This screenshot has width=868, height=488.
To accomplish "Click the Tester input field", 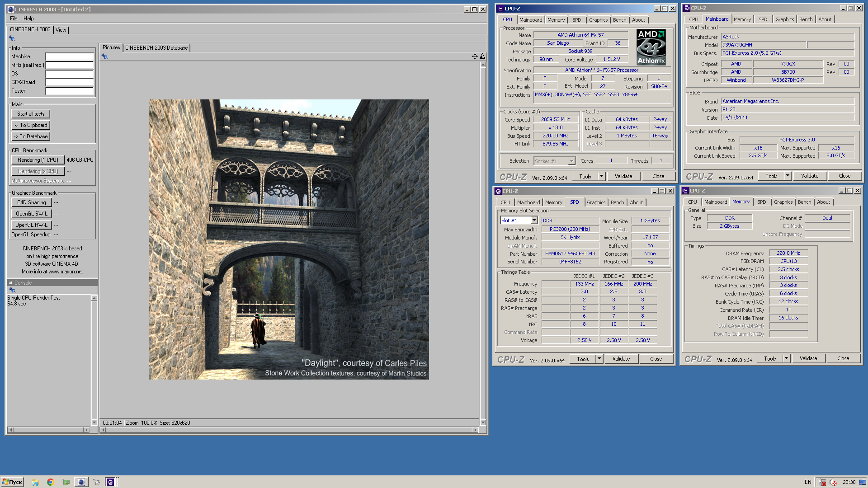I will pyautogui.click(x=70, y=91).
